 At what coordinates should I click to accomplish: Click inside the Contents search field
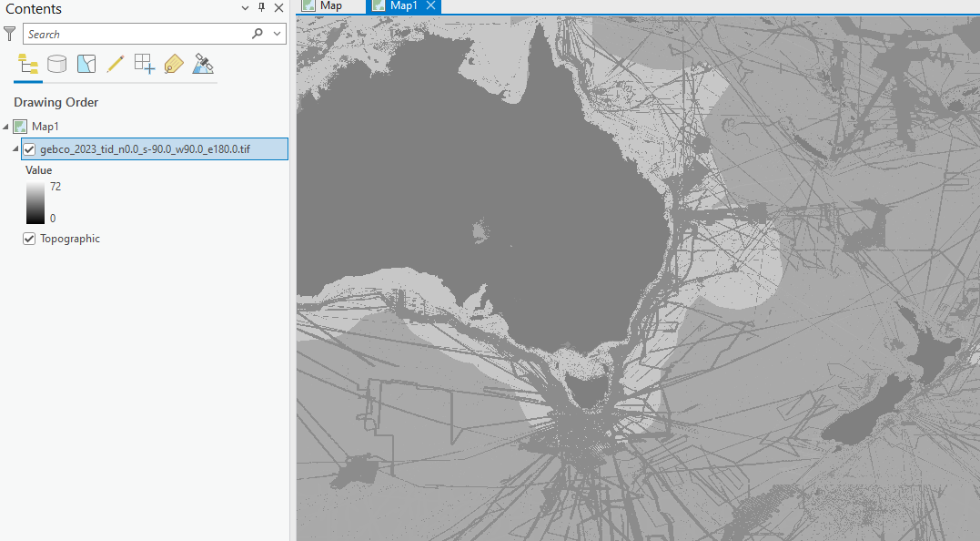pyautogui.click(x=136, y=34)
